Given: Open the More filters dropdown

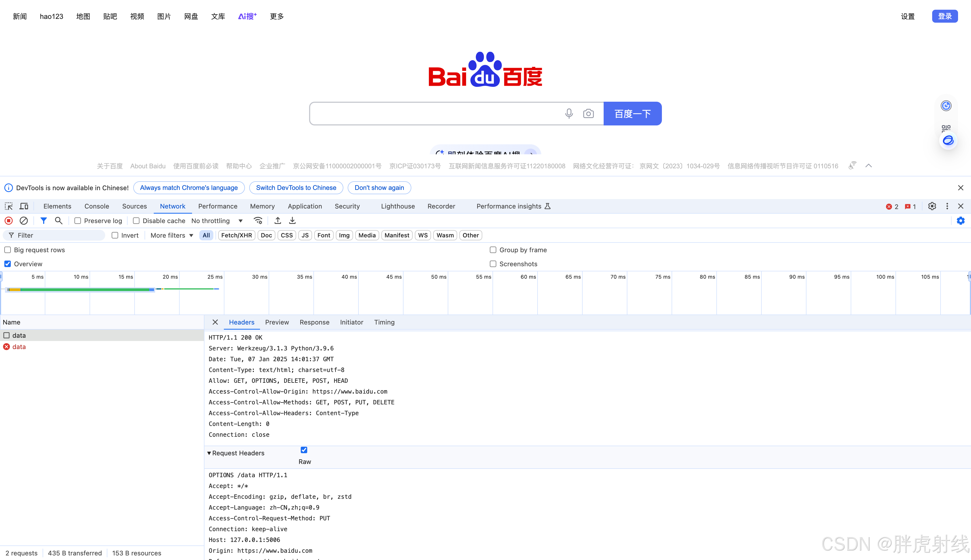Looking at the screenshot, I should (x=172, y=235).
